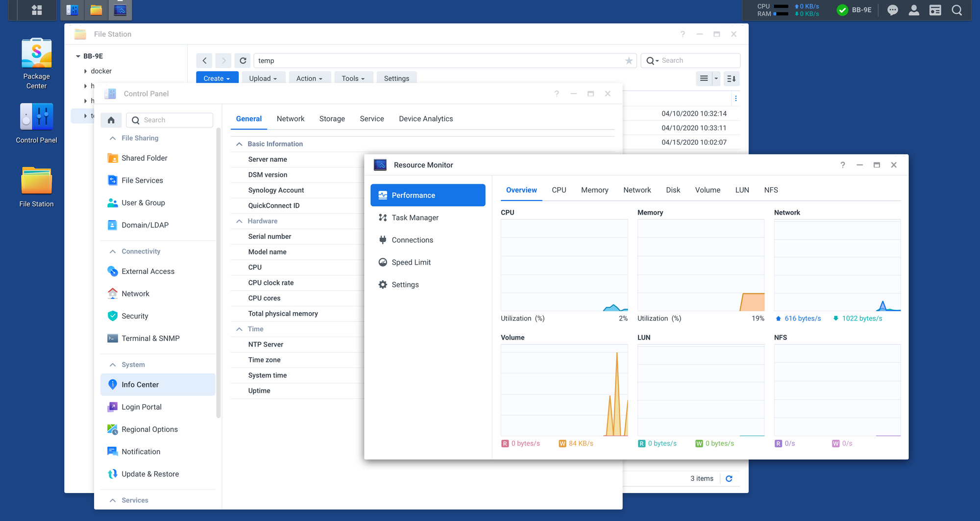
Task: Open File Station desktop icon
Action: [37, 187]
